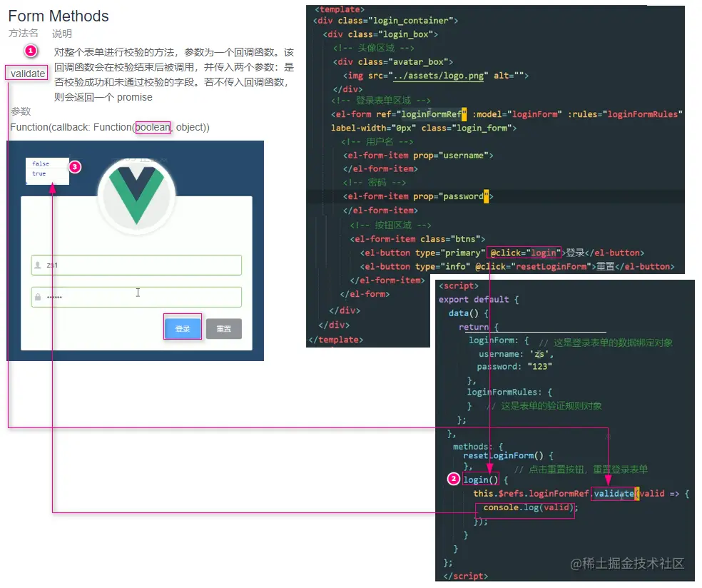Click :rules="loginFormRules" attribute
The image size is (702, 588).
[x=625, y=114]
